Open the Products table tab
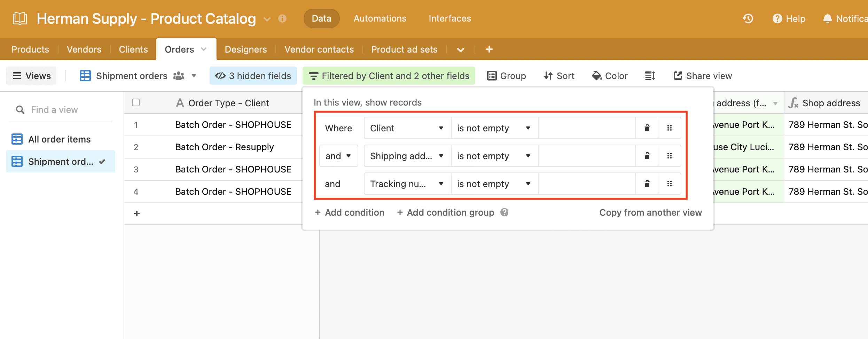868x339 pixels. pyautogui.click(x=30, y=49)
